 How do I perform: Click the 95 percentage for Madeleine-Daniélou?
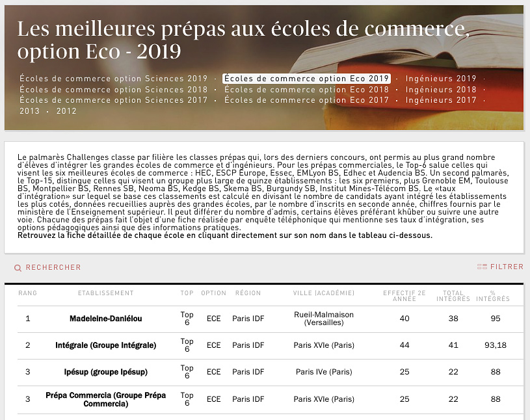tap(496, 319)
